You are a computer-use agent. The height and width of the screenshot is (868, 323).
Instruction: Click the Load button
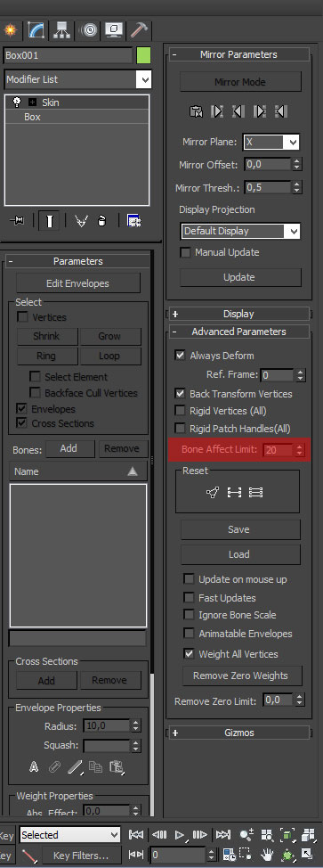coord(239,554)
